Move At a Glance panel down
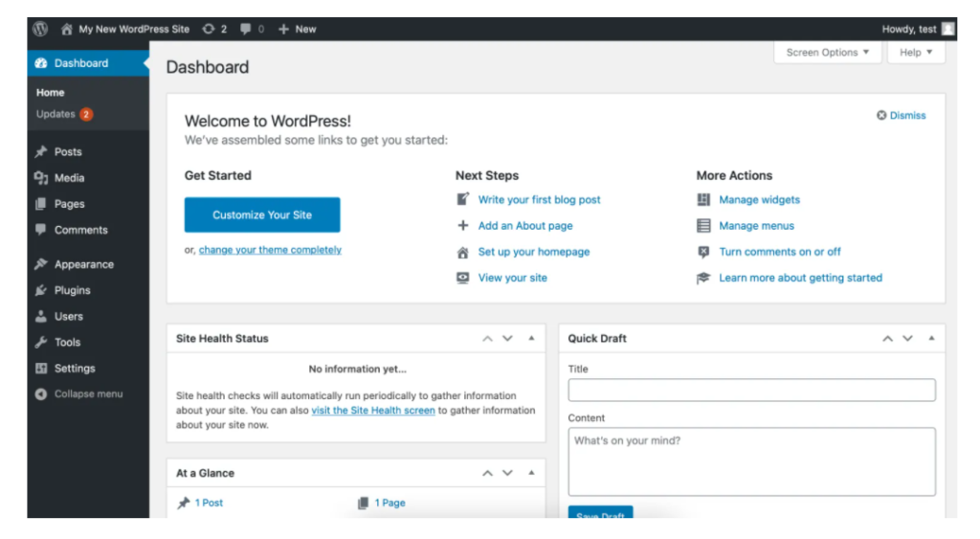The image size is (980, 539). (x=507, y=473)
